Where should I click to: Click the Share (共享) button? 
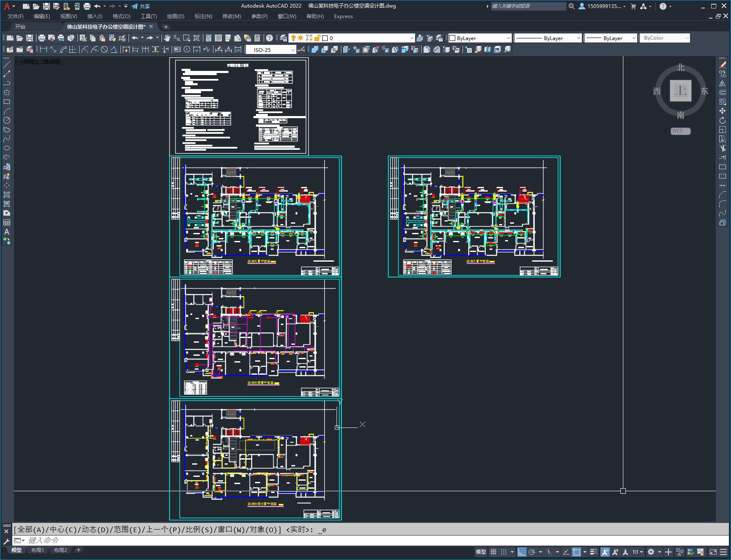[141, 6]
